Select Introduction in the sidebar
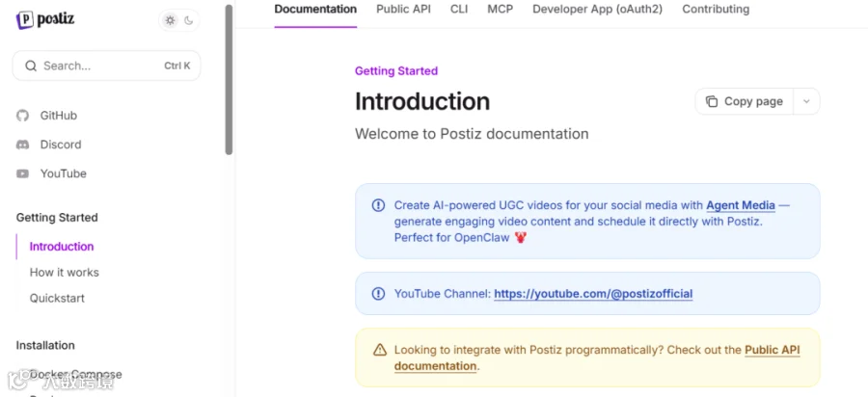This screenshot has width=868, height=397. point(62,247)
